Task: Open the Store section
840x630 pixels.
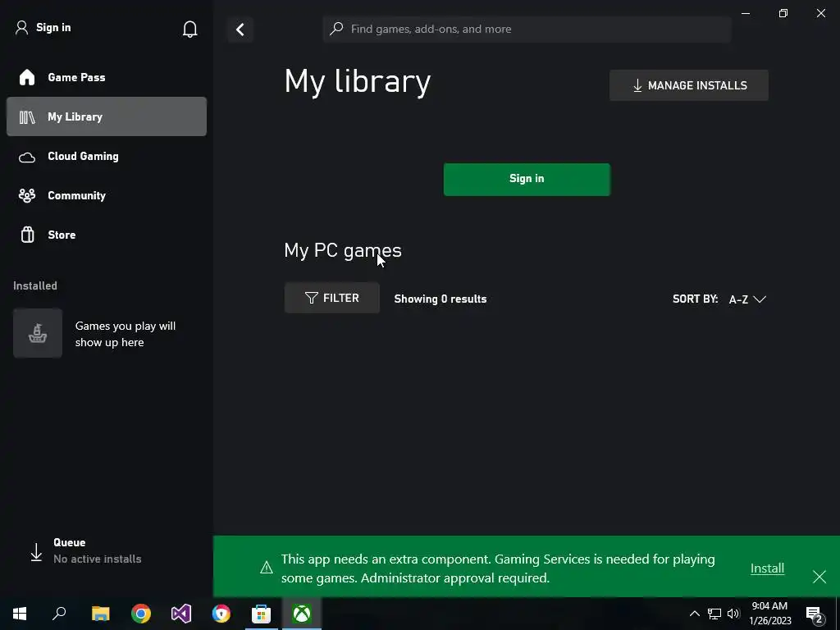Action: [x=107, y=235]
